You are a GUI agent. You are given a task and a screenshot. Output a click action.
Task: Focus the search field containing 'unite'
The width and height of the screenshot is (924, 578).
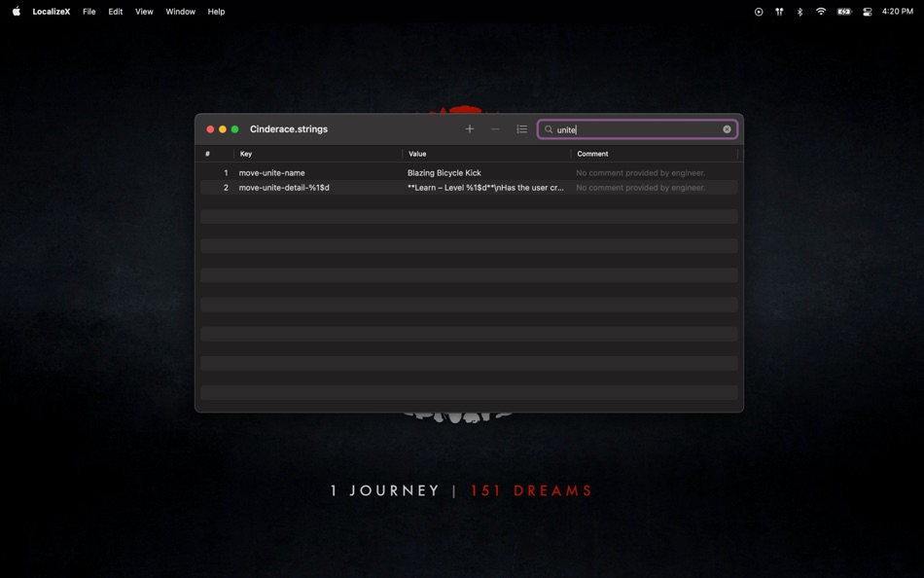(637, 129)
